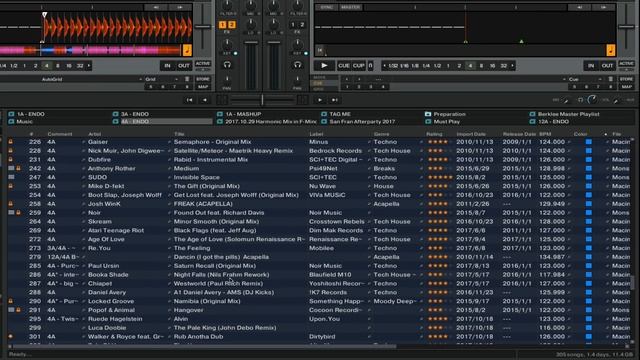The image size is (640, 360).
Task: Delete the right deck's Cue point with trash icon
Action: (x=611, y=79)
